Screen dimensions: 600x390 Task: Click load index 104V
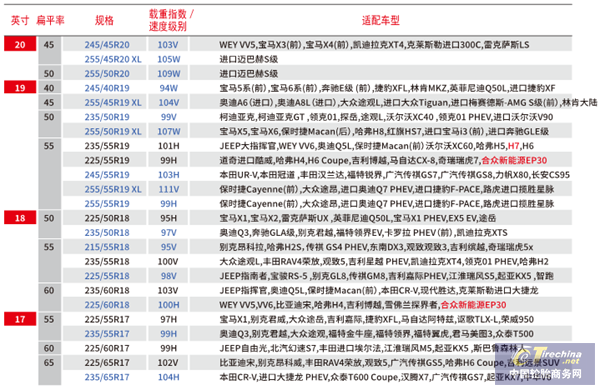[169, 103]
